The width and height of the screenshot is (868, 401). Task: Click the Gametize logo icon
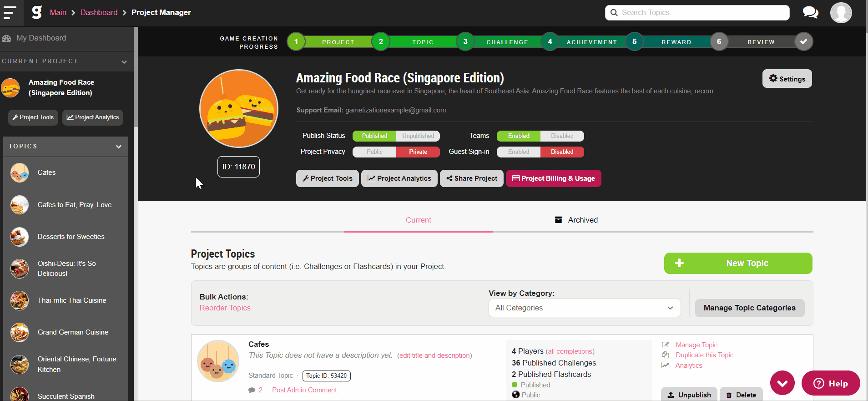click(37, 12)
